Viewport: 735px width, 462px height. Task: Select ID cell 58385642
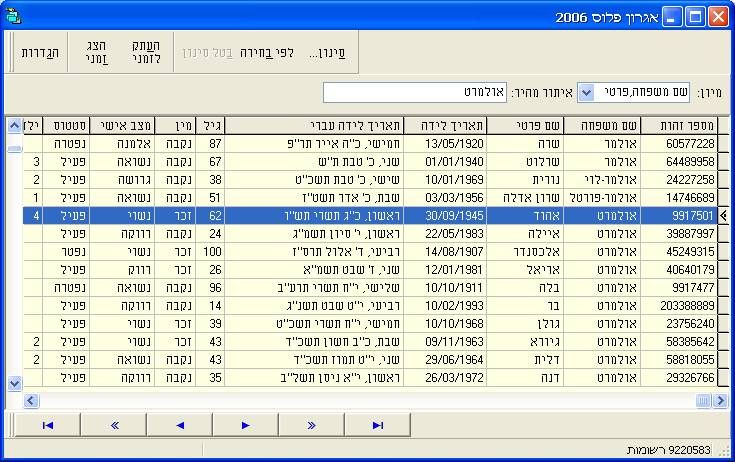[679, 342]
